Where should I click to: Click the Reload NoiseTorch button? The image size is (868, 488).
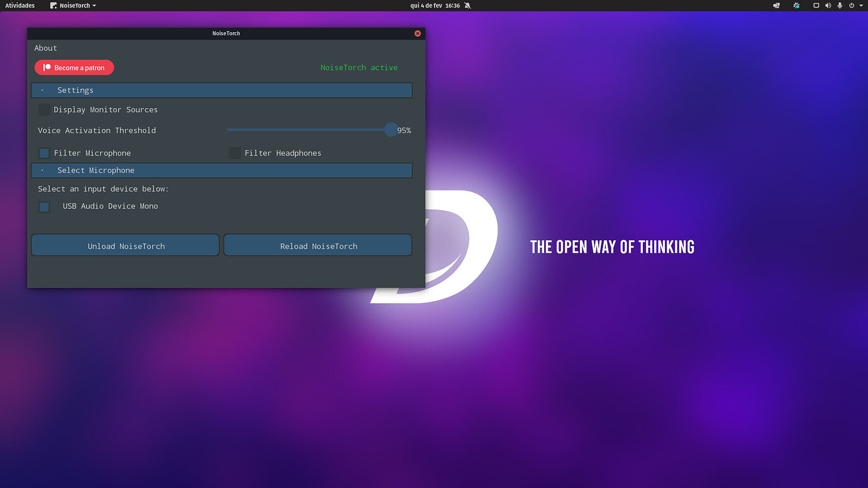(318, 245)
